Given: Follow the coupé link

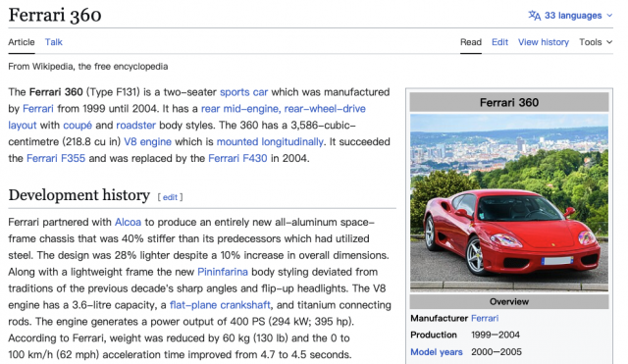Looking at the screenshot, I should coord(78,126).
